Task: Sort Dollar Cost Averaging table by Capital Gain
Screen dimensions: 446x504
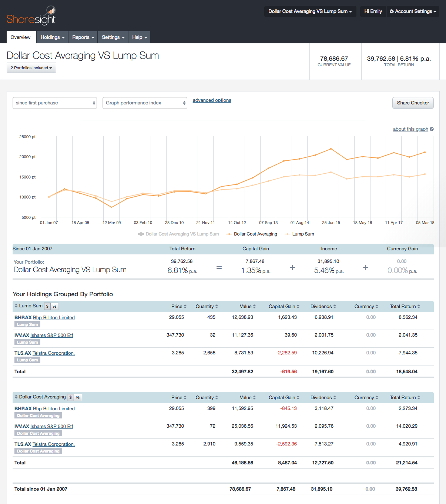Action: [x=284, y=397]
